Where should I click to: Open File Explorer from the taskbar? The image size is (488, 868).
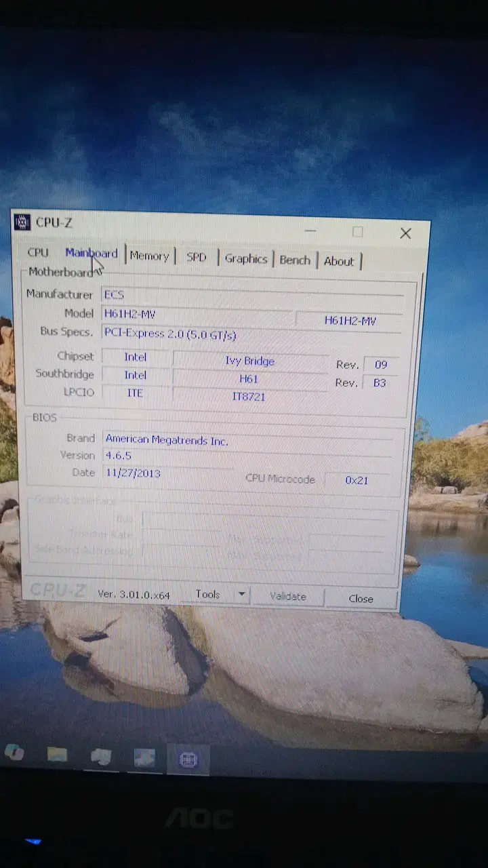57,754
